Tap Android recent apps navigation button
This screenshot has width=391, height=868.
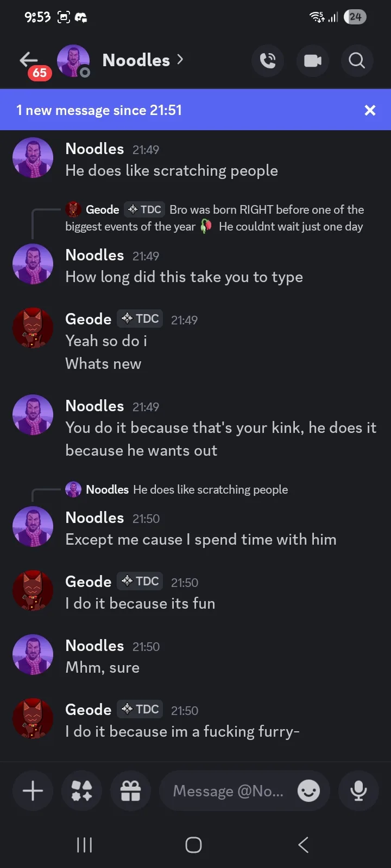(84, 845)
